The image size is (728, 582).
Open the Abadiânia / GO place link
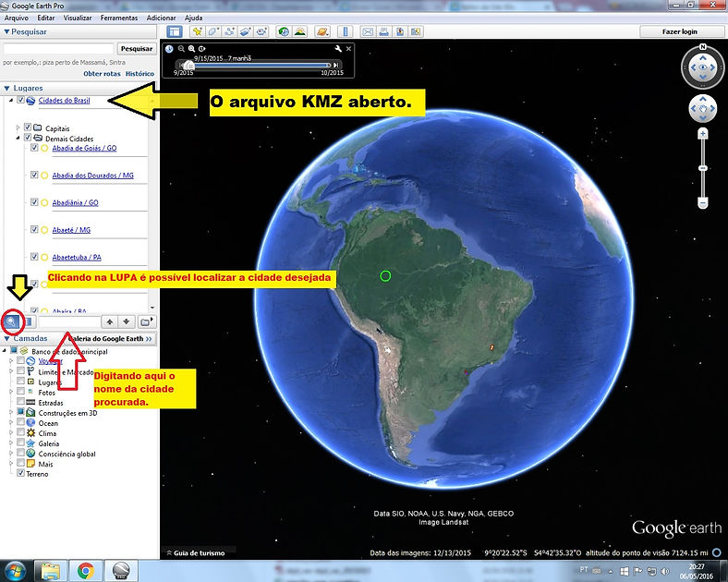tap(75, 202)
